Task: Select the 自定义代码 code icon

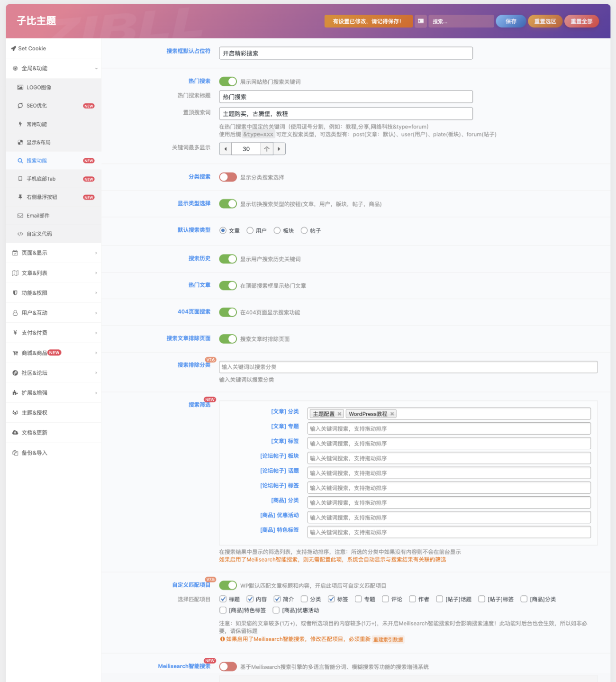Action: (x=19, y=234)
